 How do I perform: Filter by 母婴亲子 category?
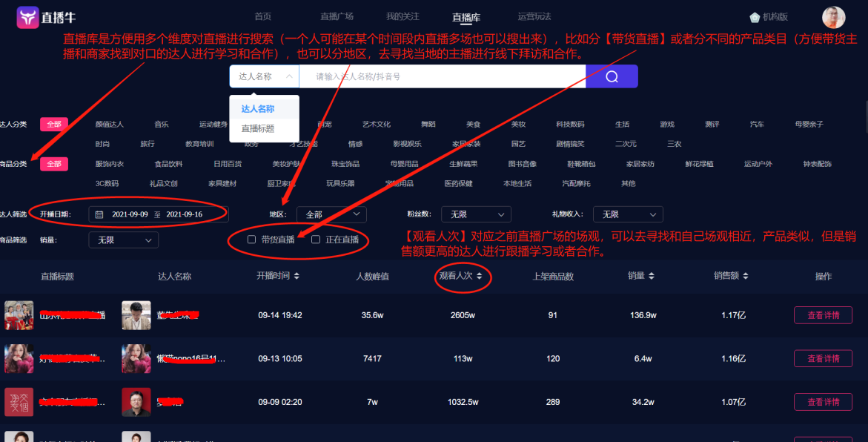[809, 124]
